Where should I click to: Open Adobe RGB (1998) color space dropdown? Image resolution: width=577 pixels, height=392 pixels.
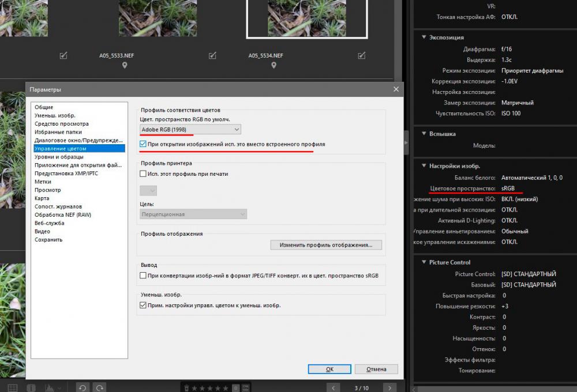(190, 130)
